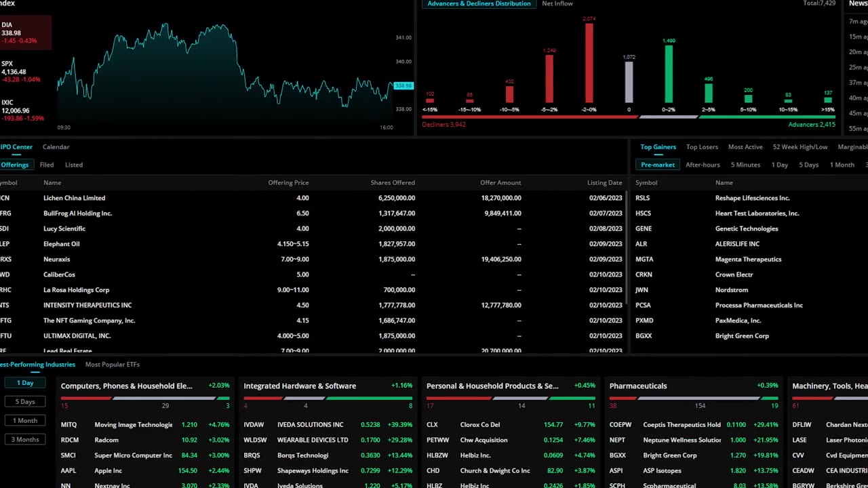Image resolution: width=868 pixels, height=488 pixels.
Task: Switch to Net Inflow tab
Action: [557, 4]
